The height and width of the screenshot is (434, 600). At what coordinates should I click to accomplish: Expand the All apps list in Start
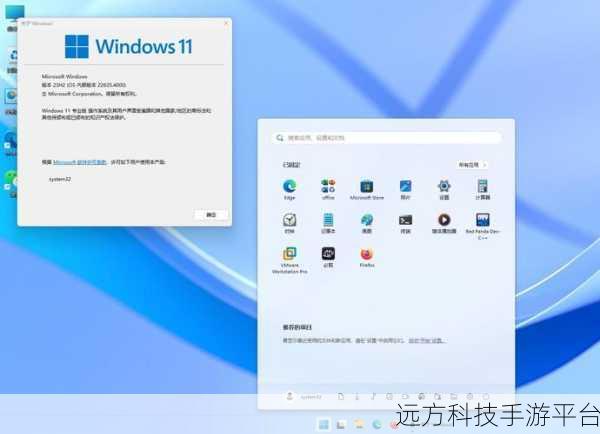(472, 165)
